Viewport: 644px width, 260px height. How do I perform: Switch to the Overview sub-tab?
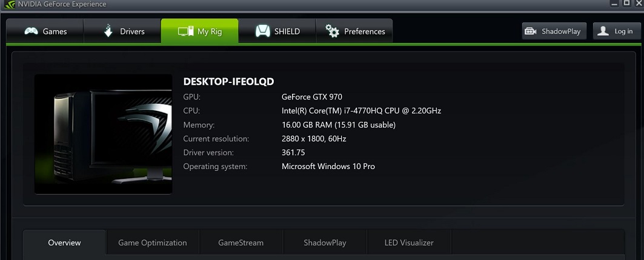[x=64, y=243]
